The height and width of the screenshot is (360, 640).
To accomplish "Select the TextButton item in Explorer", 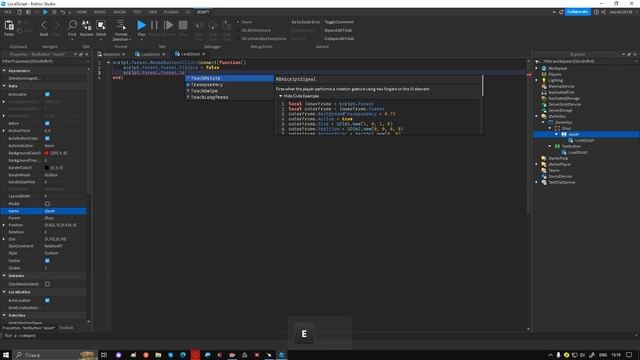I will [x=571, y=146].
